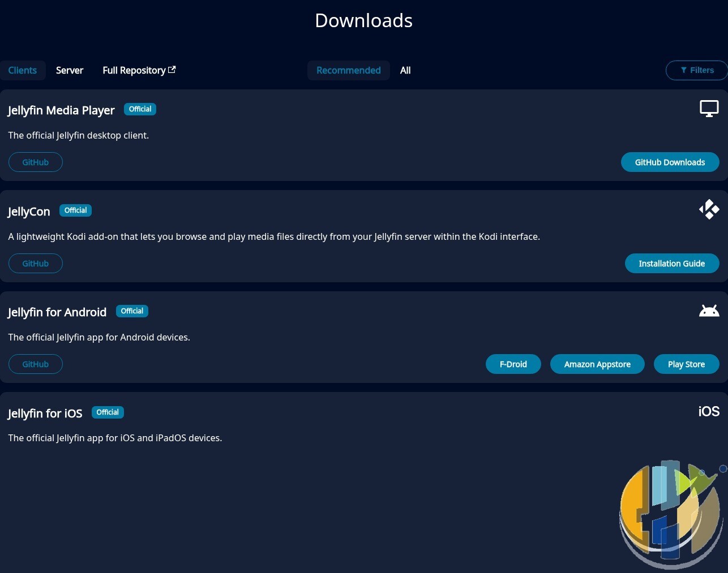
Task: Open GitHub link for Jellyfin for Android
Action: click(x=36, y=364)
